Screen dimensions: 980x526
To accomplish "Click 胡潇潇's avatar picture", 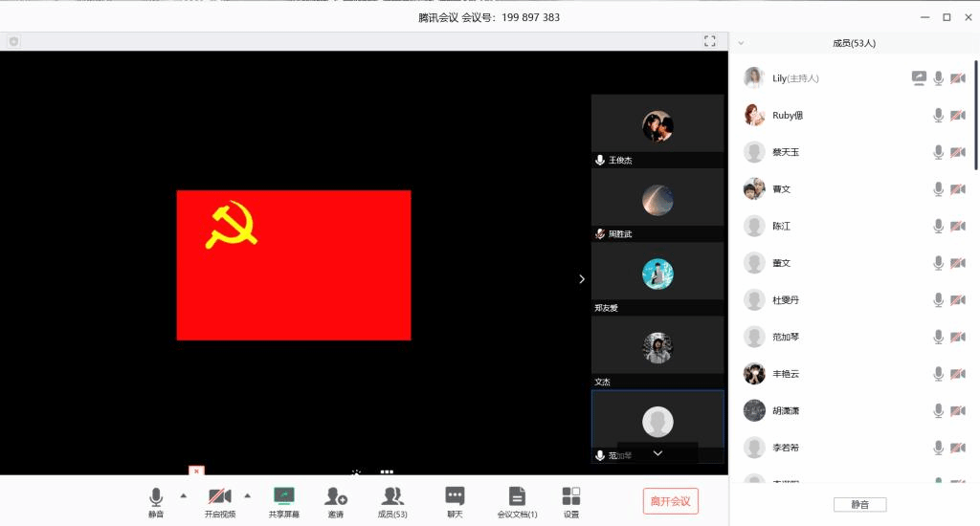I will (754, 410).
